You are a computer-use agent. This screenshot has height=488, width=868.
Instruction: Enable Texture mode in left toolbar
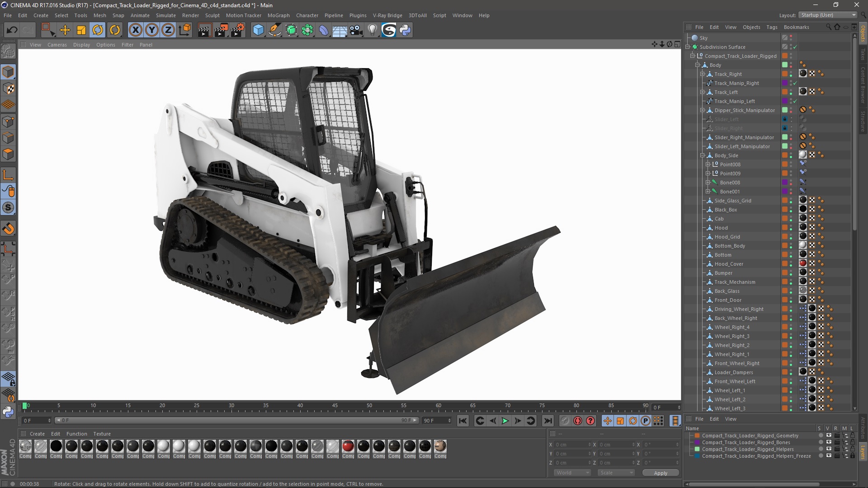tap(8, 89)
